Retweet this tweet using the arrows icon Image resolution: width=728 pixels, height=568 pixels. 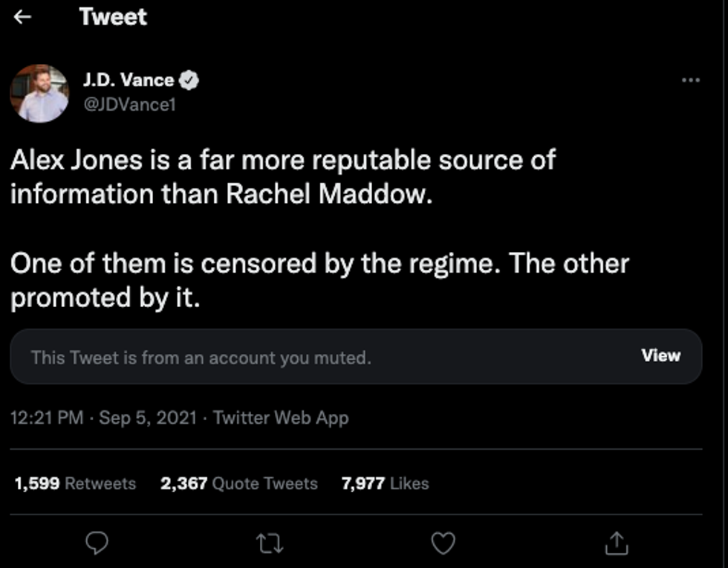tap(270, 544)
